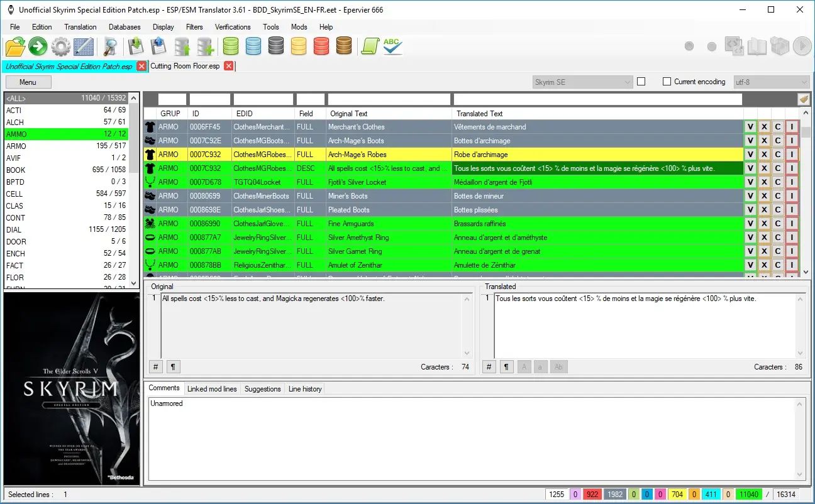This screenshot has width=815, height=504.
Task: Click the gray database with up arrow icon
Action: pyautogui.click(x=182, y=47)
